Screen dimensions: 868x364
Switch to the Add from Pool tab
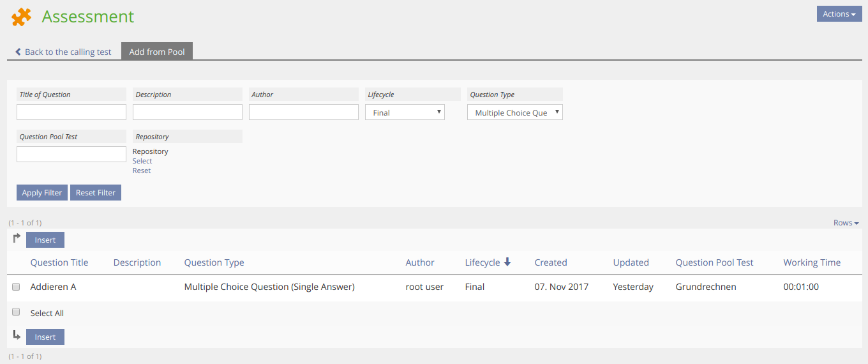[x=157, y=52]
